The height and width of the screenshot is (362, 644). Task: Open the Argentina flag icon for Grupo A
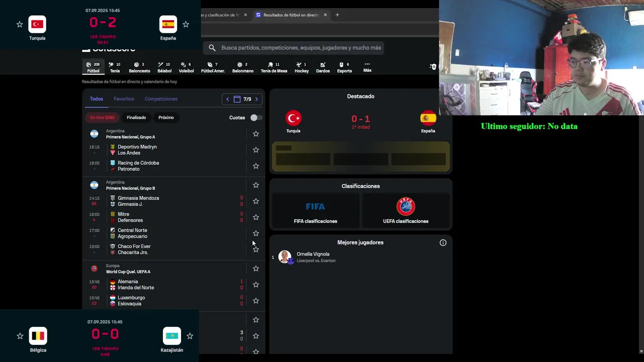pyautogui.click(x=94, y=134)
